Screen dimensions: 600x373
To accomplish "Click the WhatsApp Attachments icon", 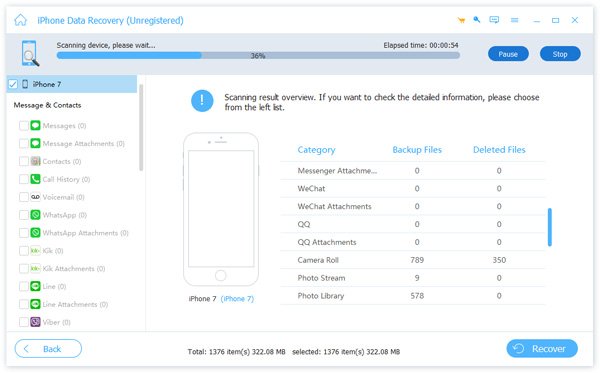I will (36, 233).
